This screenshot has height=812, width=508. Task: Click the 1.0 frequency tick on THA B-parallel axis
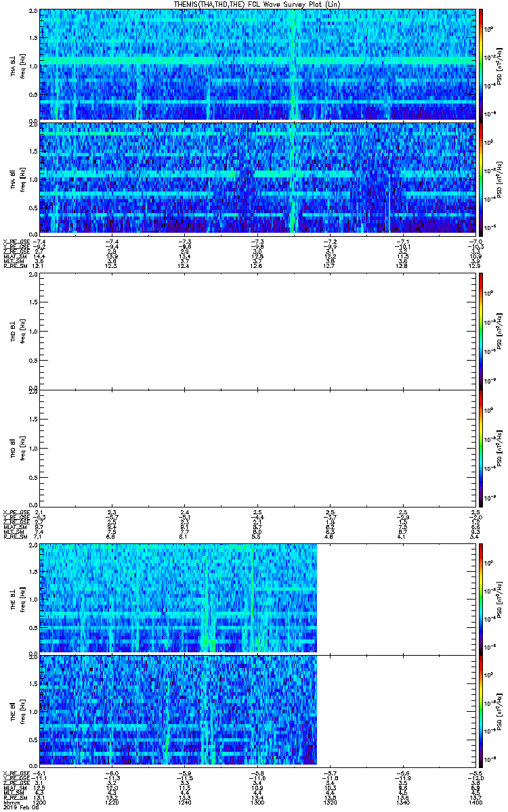(33, 179)
